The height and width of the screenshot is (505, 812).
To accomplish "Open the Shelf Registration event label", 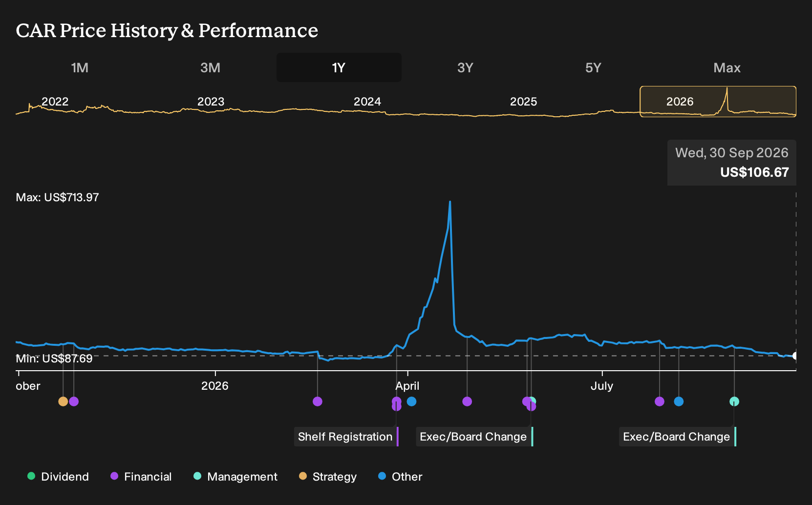I will click(346, 437).
